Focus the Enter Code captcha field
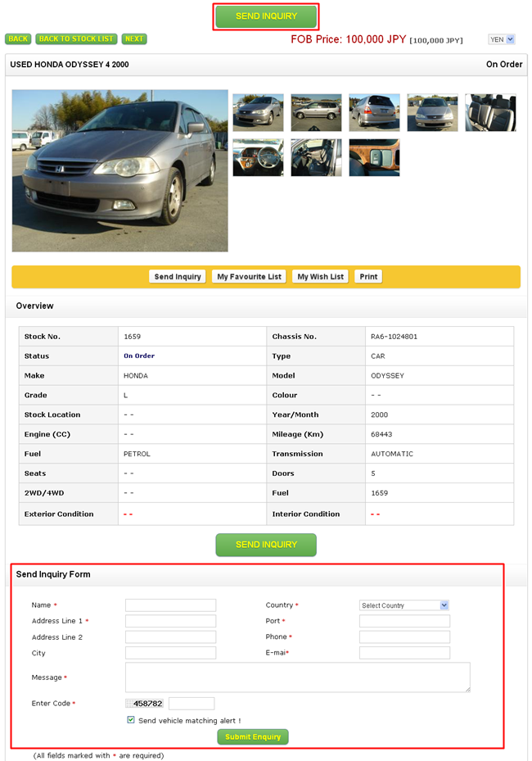The width and height of the screenshot is (532, 761). coord(192,703)
